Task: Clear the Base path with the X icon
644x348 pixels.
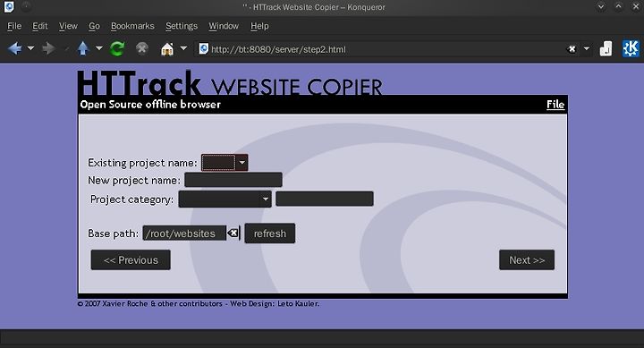Action: coord(233,233)
